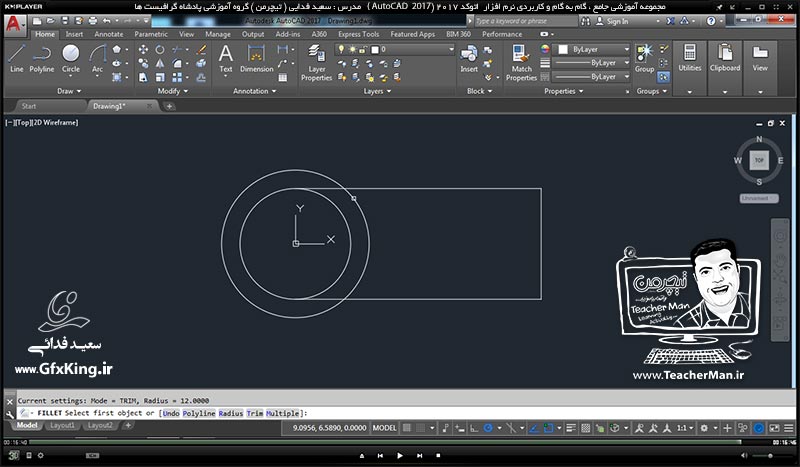Click the AutoCAD application menu logo
The height and width of the screenshot is (467, 800).
pos(14,24)
